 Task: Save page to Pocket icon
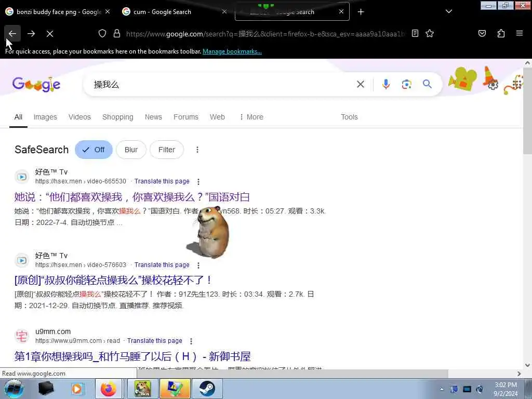pyautogui.click(x=482, y=33)
